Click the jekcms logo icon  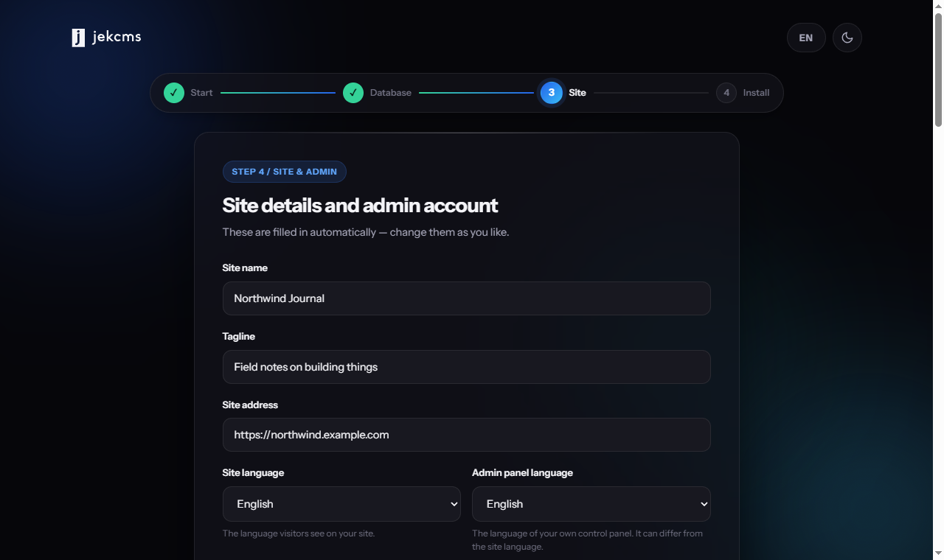pyautogui.click(x=78, y=38)
